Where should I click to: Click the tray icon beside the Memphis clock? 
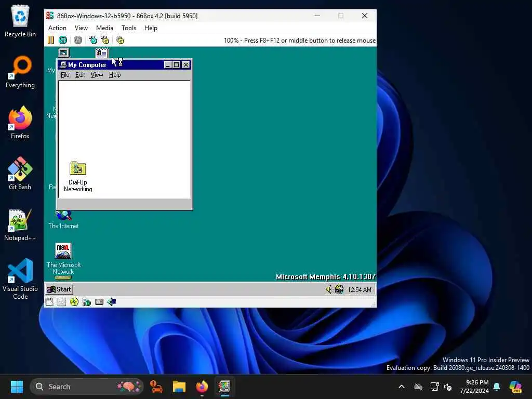[x=339, y=289]
